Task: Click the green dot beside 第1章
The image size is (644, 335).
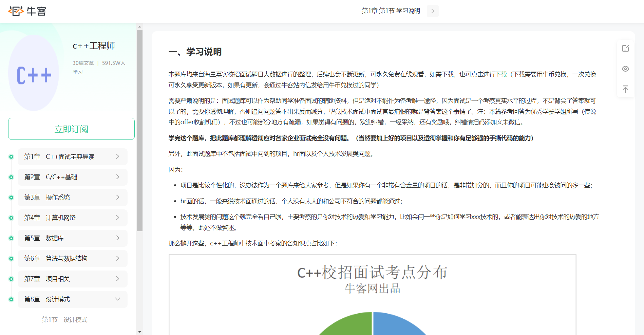Action: click(x=11, y=156)
